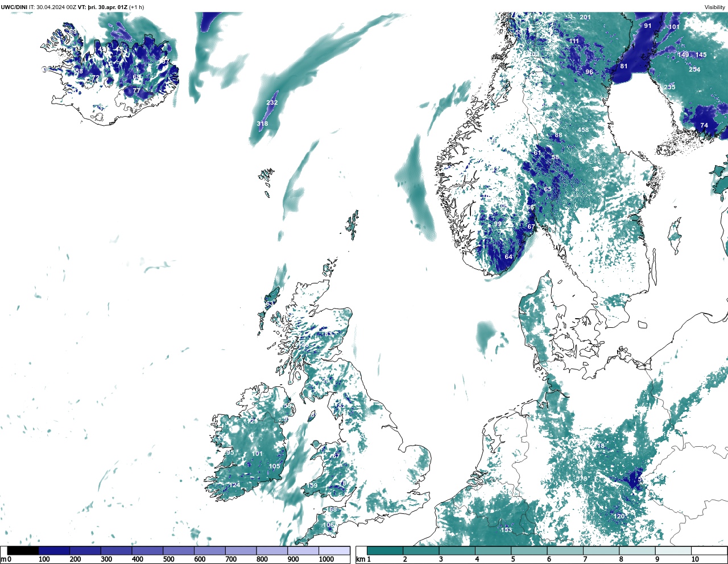Click the 318 visibility value over the ocean

click(x=262, y=123)
